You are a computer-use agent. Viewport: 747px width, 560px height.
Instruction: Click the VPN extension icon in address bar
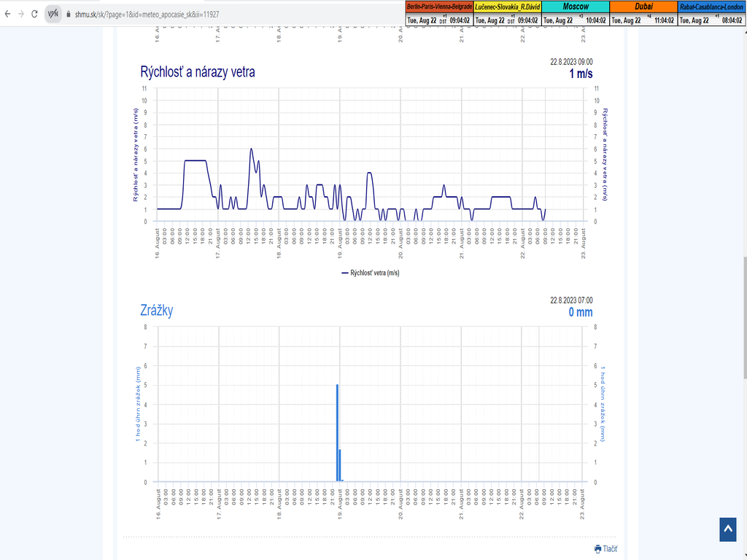pyautogui.click(x=53, y=14)
